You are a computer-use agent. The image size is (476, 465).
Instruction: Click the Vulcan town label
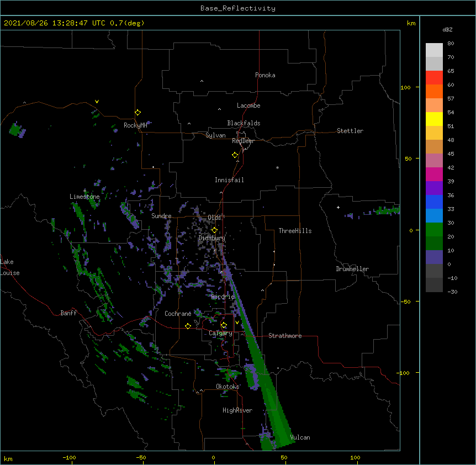300,437
